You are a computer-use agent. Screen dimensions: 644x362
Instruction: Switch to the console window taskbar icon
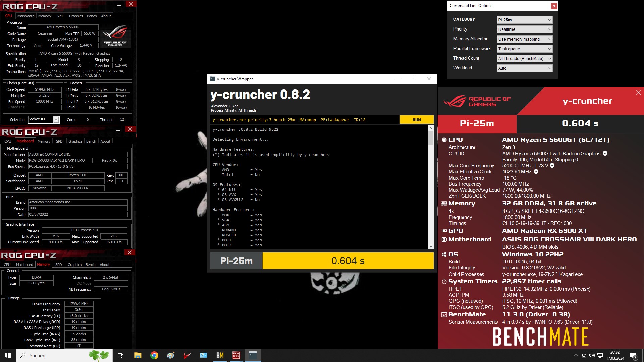coord(253,355)
